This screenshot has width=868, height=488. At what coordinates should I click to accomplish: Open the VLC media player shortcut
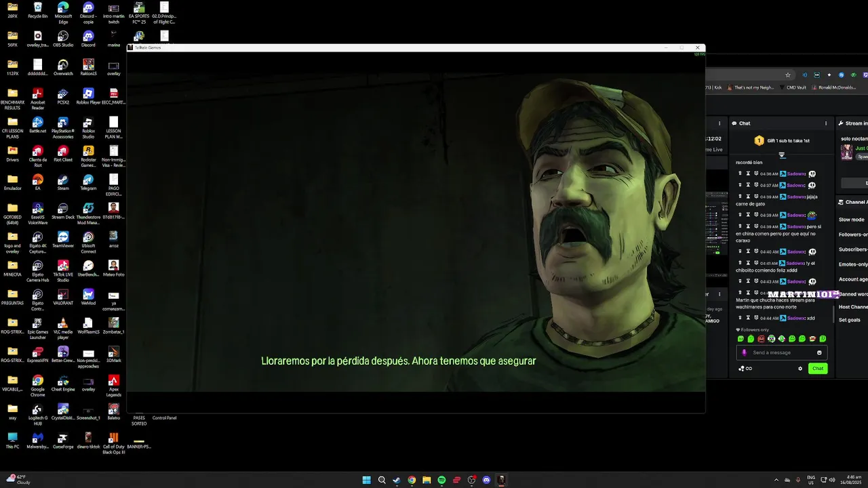coord(62,327)
